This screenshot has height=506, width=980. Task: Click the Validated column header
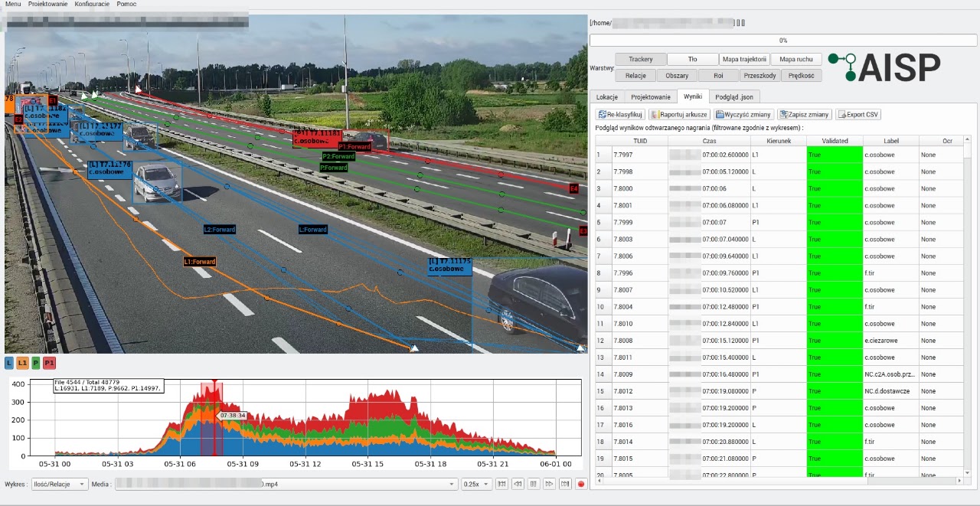click(x=835, y=141)
